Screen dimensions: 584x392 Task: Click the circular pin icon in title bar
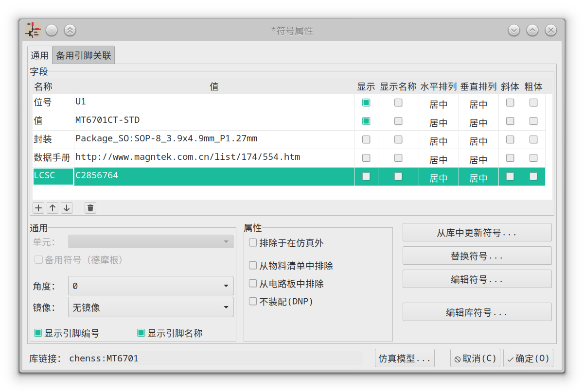(x=51, y=30)
